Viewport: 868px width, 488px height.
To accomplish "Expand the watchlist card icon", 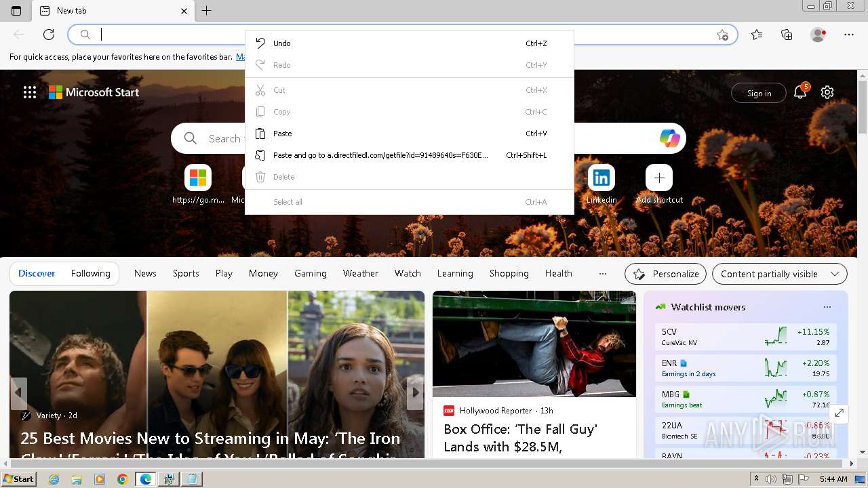I will pyautogui.click(x=839, y=413).
